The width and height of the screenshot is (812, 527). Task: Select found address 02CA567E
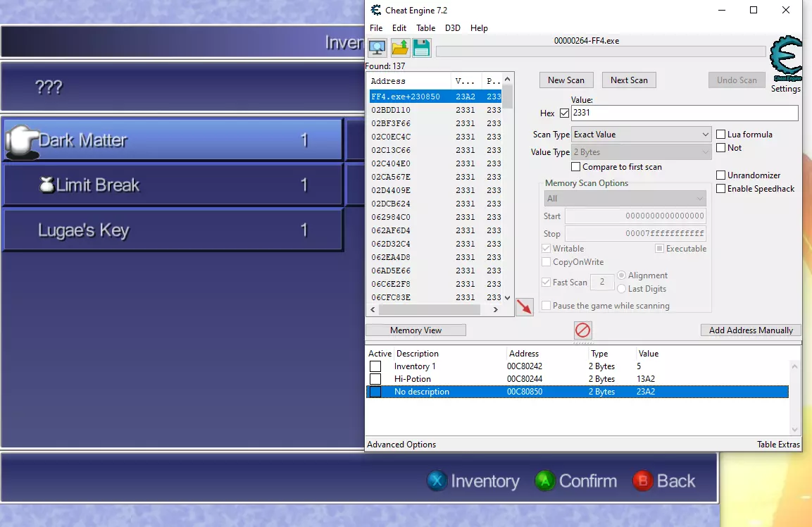pyautogui.click(x=435, y=177)
